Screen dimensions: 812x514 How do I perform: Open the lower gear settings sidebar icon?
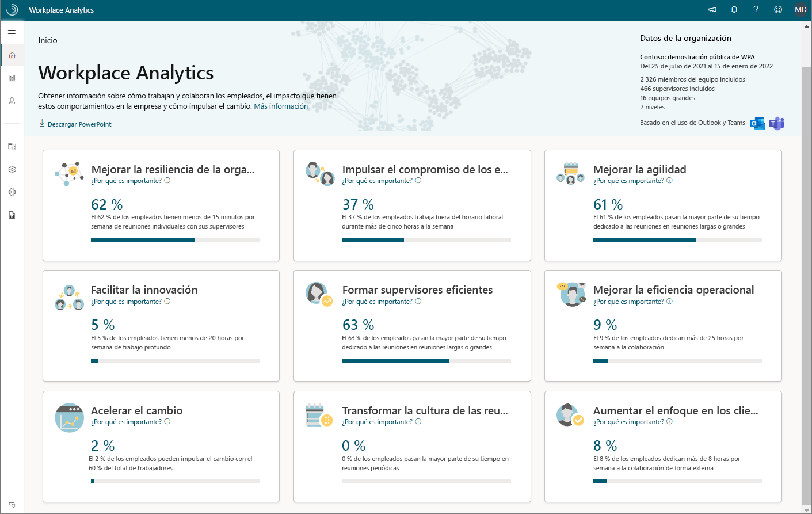pyautogui.click(x=12, y=192)
